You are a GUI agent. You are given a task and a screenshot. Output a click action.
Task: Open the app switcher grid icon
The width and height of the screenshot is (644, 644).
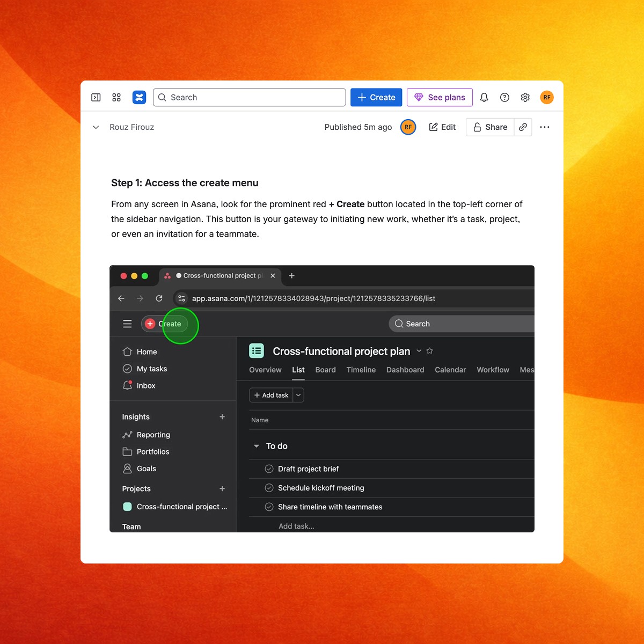(x=116, y=97)
